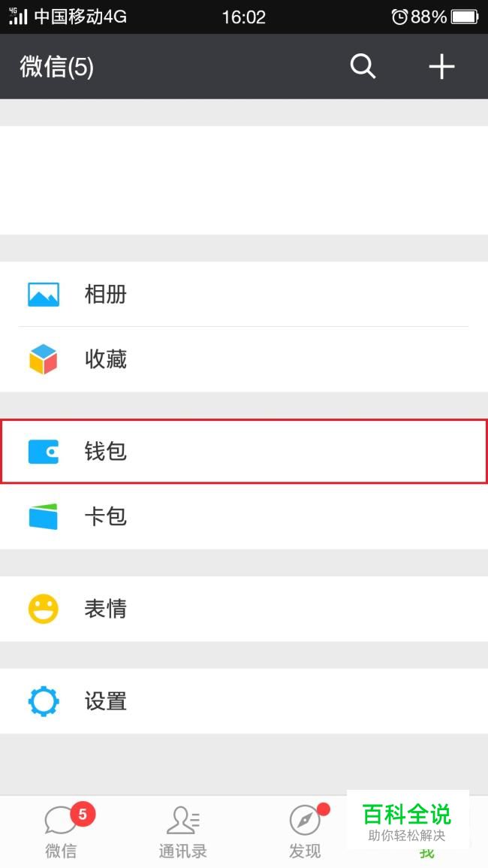488x868 pixels.
Task: Click the blue album picture icon
Action: (44, 295)
